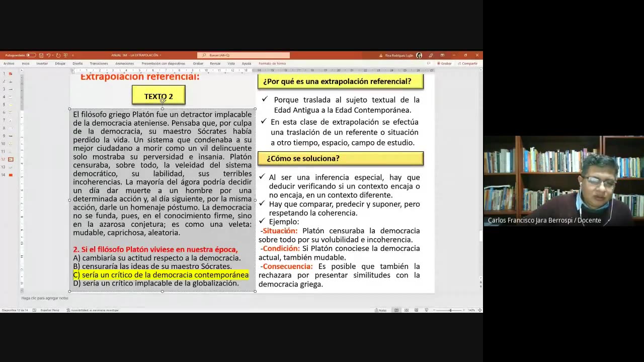
Task: Switch to the Vista tab
Action: pos(231,63)
